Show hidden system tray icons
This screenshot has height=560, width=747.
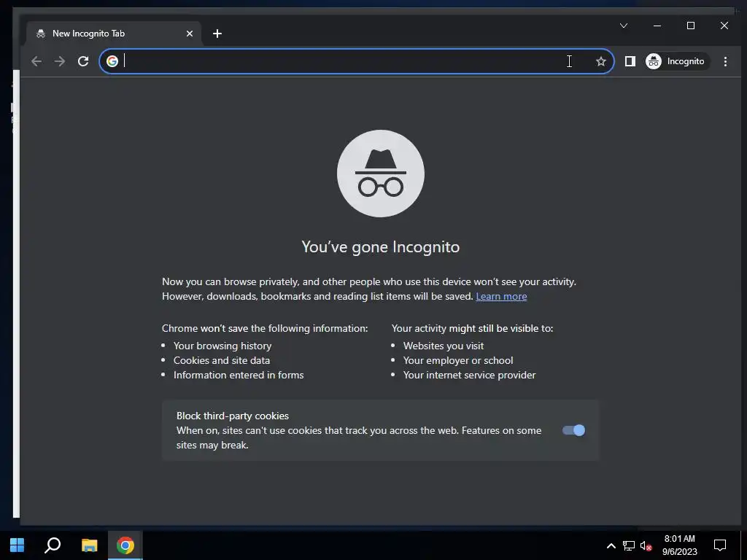pyautogui.click(x=611, y=545)
